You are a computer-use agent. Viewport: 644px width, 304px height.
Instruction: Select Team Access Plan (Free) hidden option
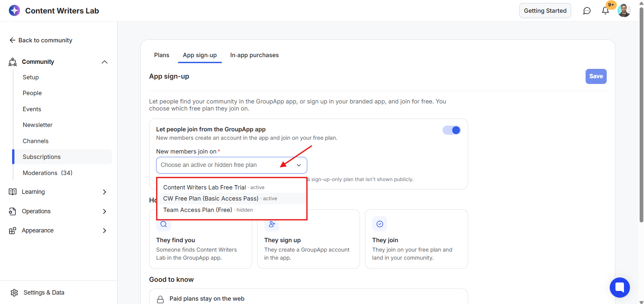point(232,210)
